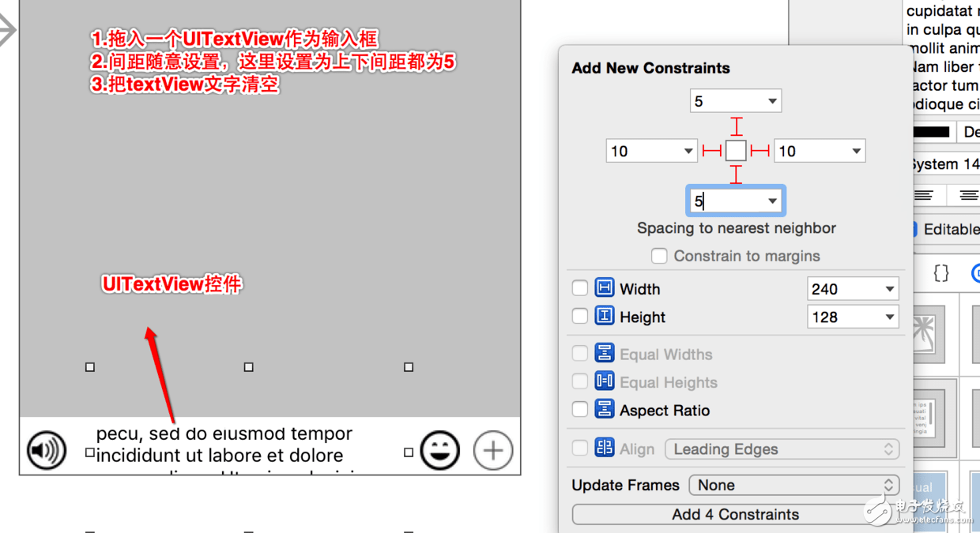Open the emoji smiley icon
The height and width of the screenshot is (533, 980).
[440, 450]
